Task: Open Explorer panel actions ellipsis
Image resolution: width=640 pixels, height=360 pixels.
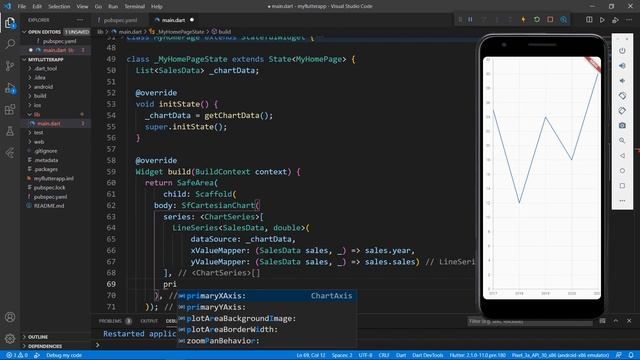Action: (80, 20)
